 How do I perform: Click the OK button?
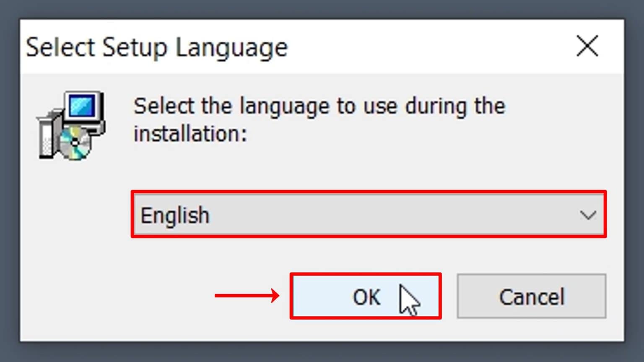coord(365,296)
